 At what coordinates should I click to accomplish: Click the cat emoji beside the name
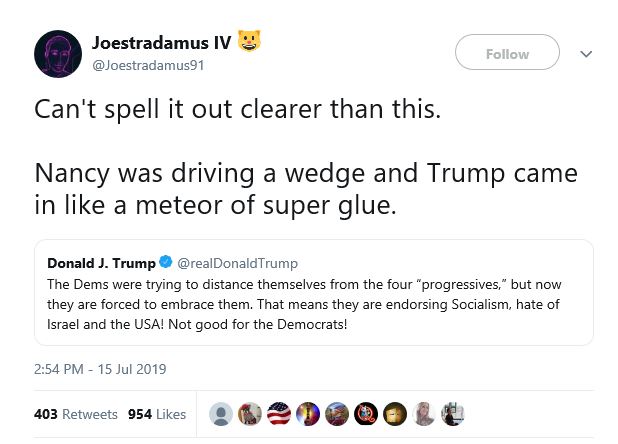(249, 42)
